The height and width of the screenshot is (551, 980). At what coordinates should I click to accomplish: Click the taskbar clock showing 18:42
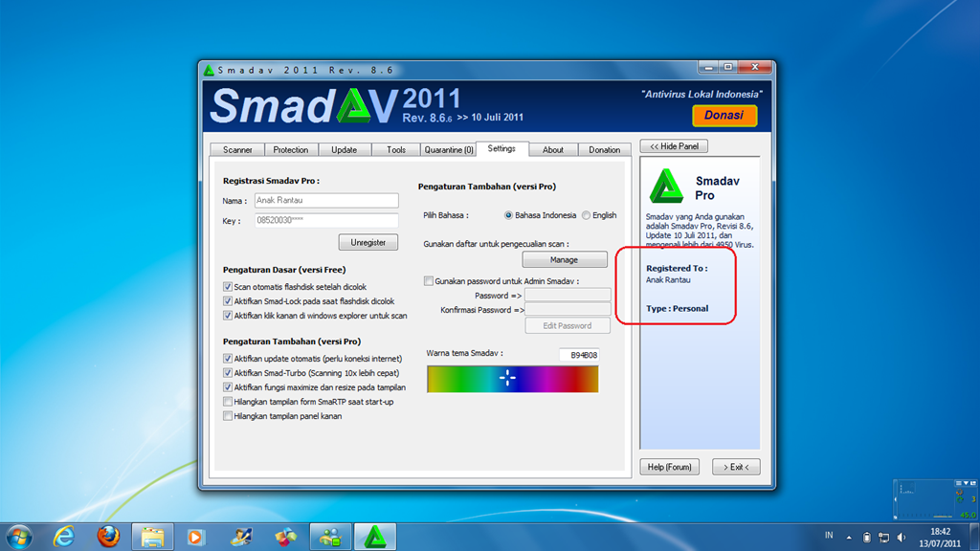940,538
